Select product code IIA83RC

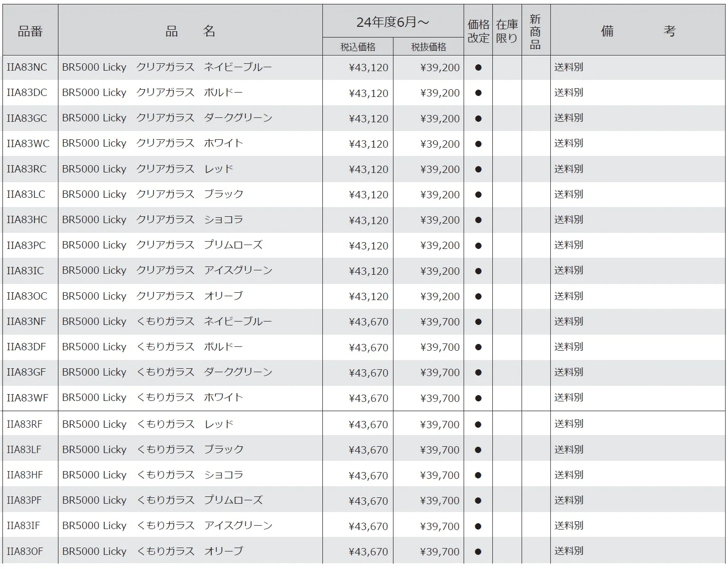coord(26,169)
